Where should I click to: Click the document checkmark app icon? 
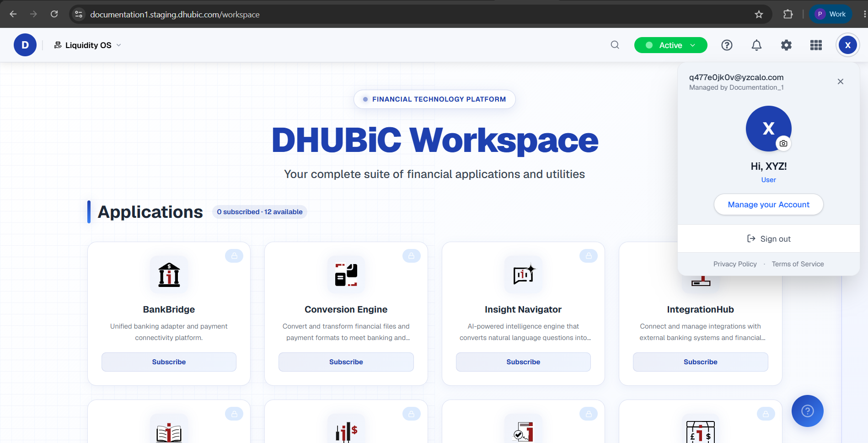[x=523, y=432]
